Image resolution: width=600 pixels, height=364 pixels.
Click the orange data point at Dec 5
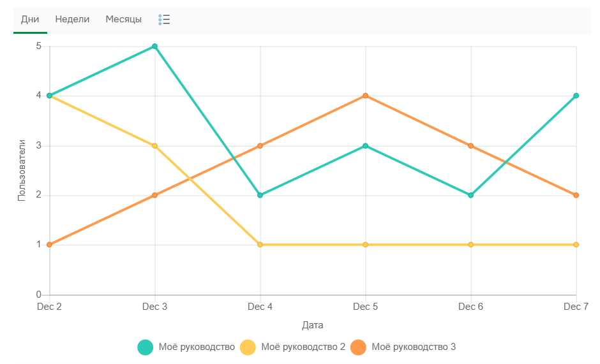coord(365,96)
